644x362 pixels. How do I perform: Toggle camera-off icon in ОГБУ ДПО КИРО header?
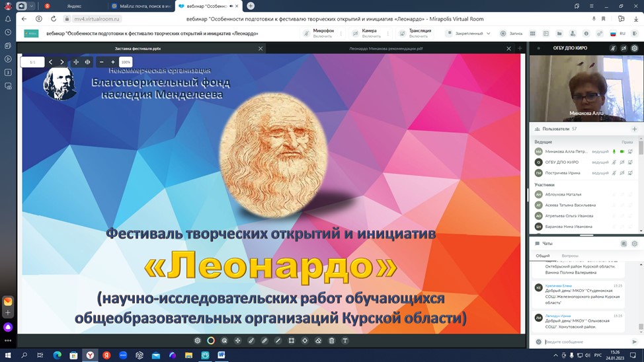point(624,48)
